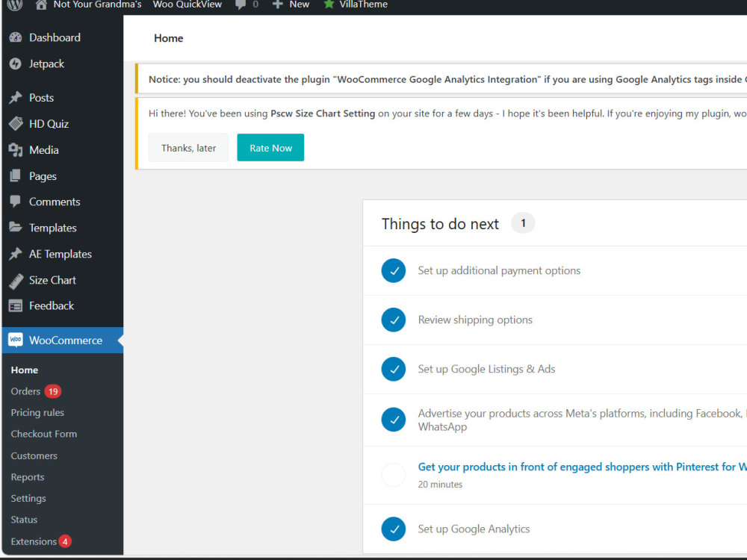The height and width of the screenshot is (560, 747).
Task: Open VillaTheme admin bar item
Action: click(364, 4)
